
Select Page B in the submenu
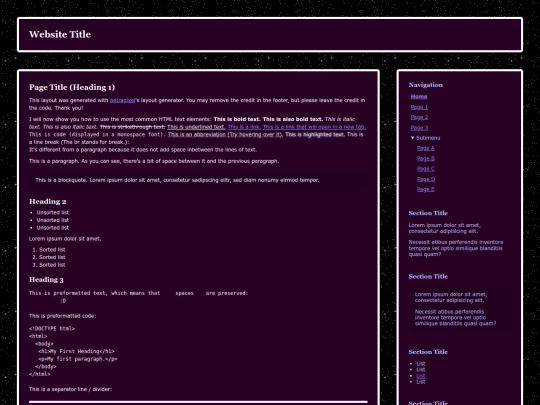pyautogui.click(x=426, y=158)
